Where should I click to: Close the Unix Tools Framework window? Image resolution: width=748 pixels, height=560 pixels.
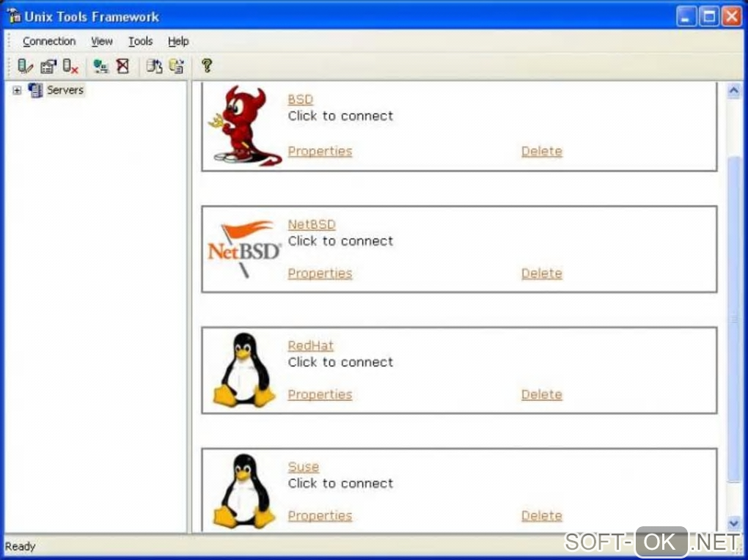pos(731,17)
